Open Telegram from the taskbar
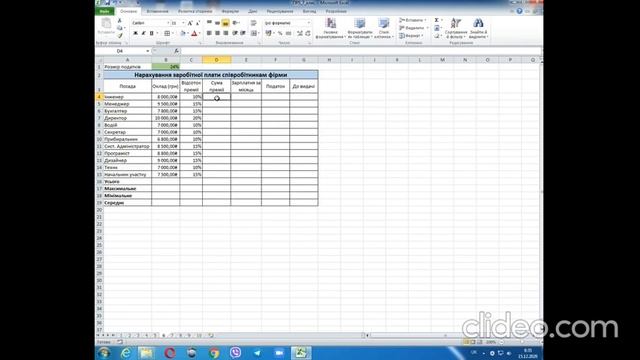This screenshot has width=640, height=360. coord(257,353)
